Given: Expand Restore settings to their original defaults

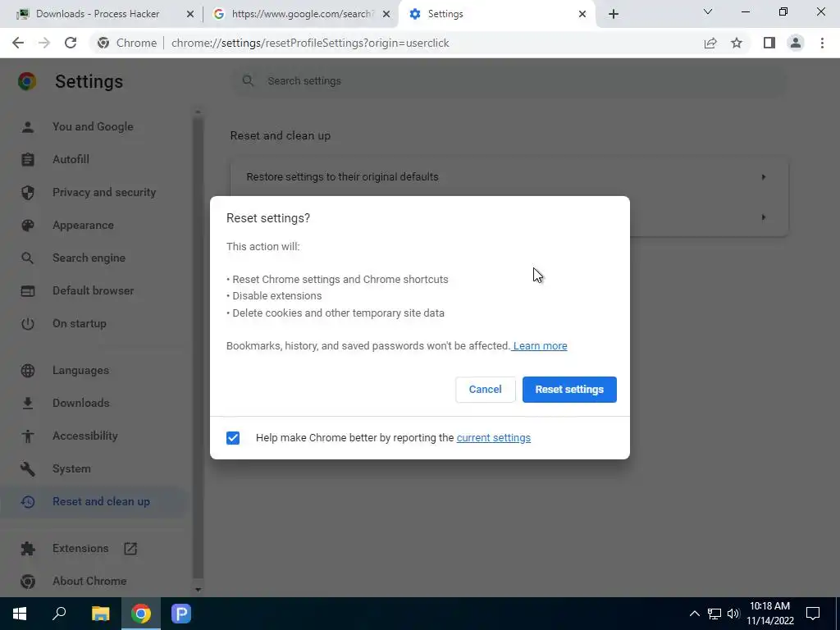Looking at the screenshot, I should (509, 177).
